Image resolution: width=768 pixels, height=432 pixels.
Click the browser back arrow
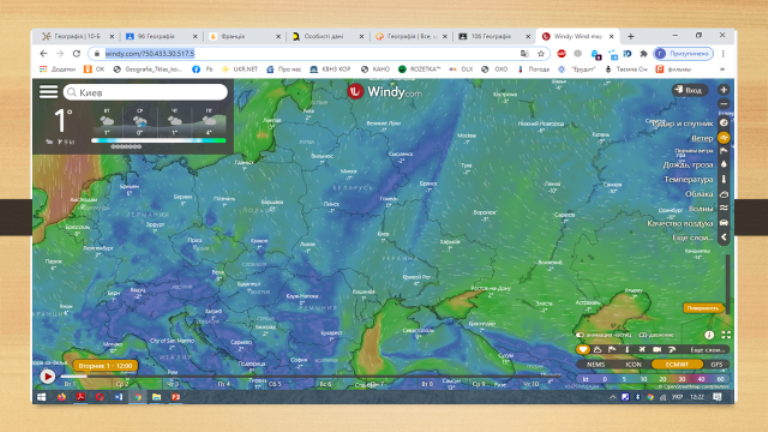[x=44, y=53]
